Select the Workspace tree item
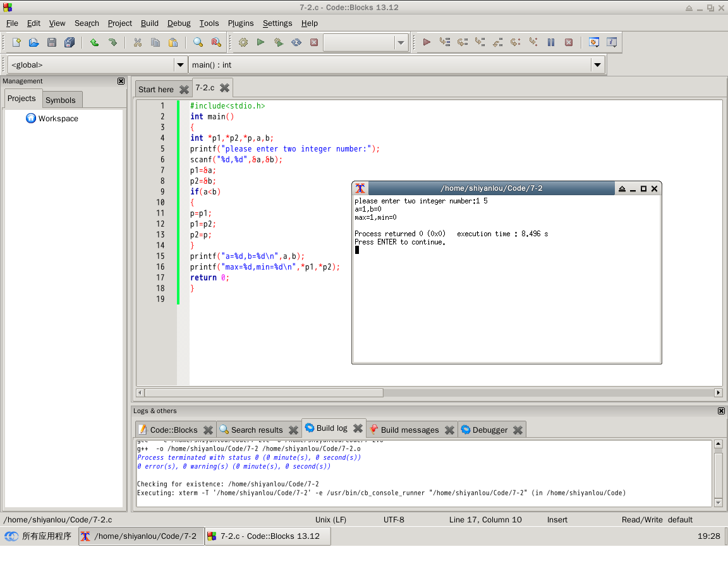The image size is (728, 566). [59, 119]
